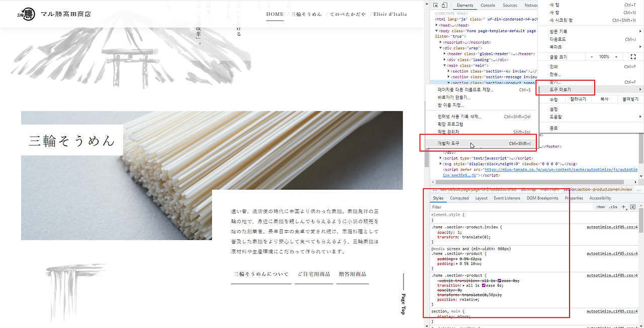Expand the div class loading node
This screenshot has height=328, width=644.
point(445,59)
